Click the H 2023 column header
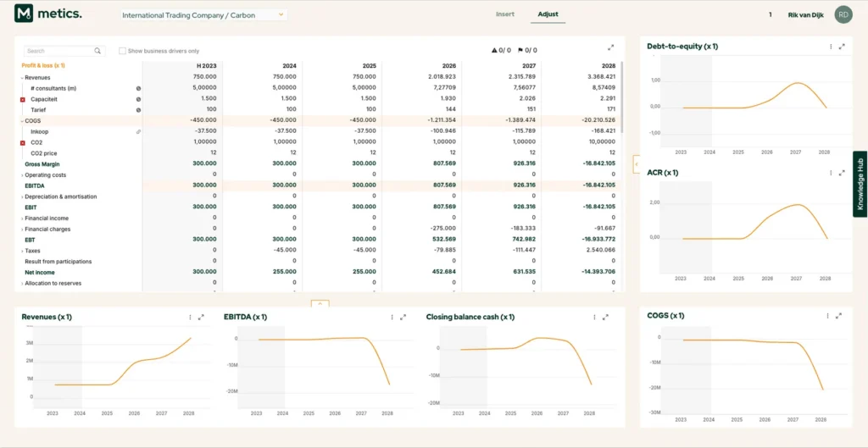Viewport: 868px width, 448px height. (207, 66)
